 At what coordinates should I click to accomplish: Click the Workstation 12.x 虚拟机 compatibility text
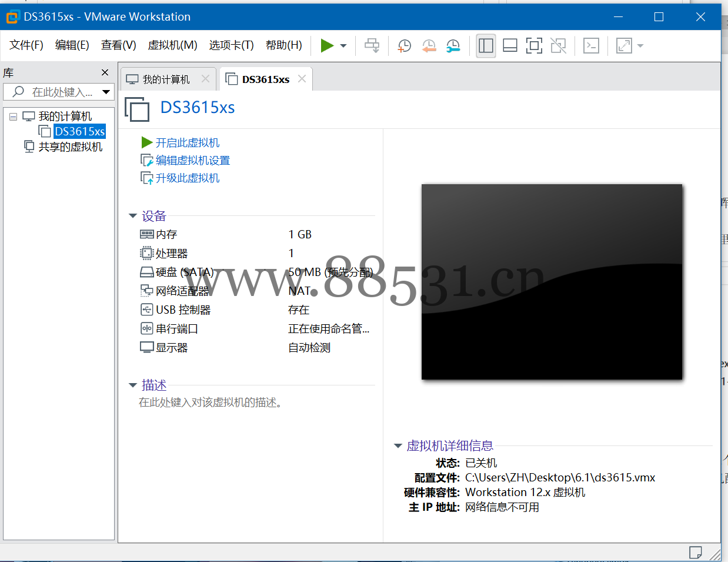525,492
